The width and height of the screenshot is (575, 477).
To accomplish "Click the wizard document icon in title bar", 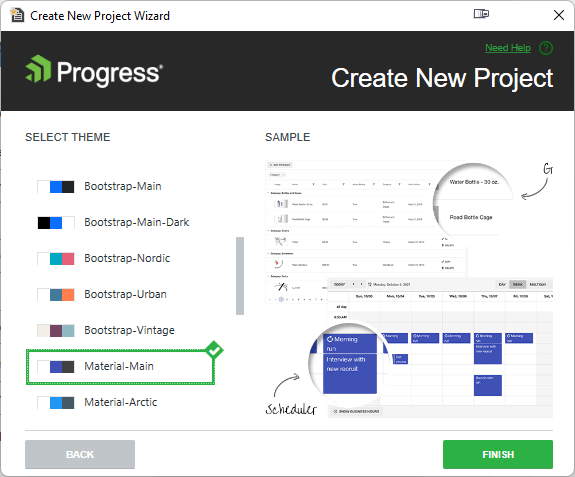I will pyautogui.click(x=17, y=15).
